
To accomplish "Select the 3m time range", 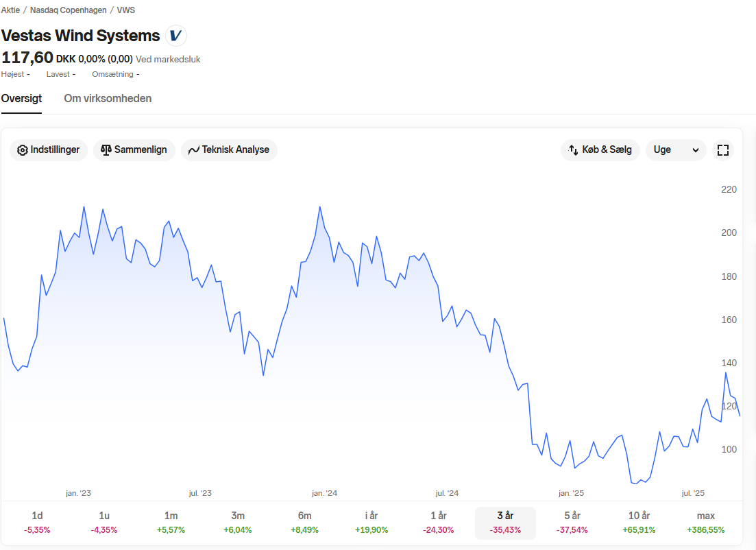I will [x=238, y=523].
